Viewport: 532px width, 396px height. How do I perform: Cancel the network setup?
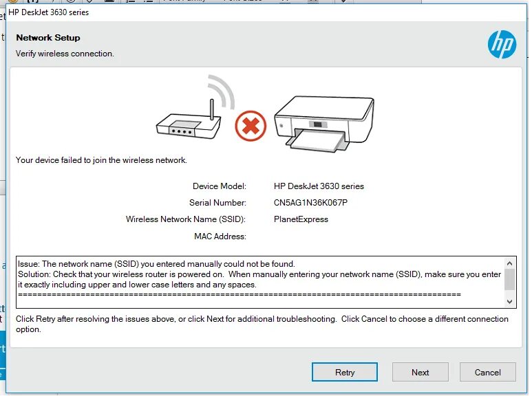(x=487, y=372)
